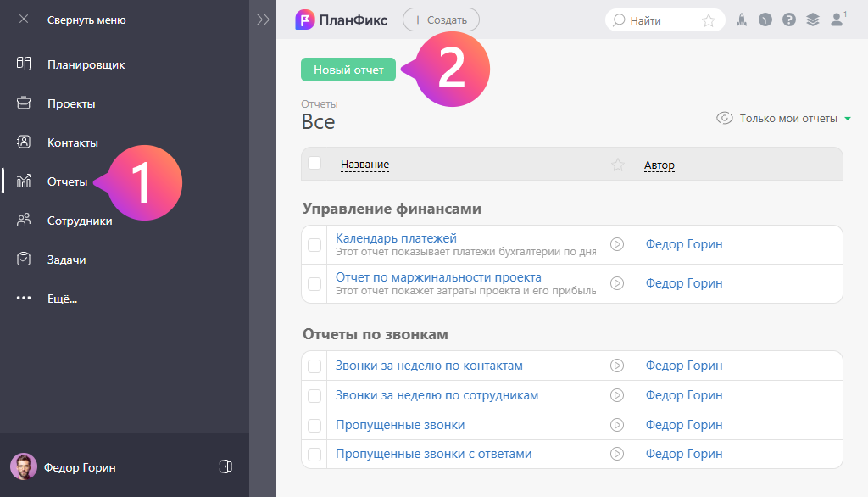Create a report with the Новый отчет button
This screenshot has height=497, width=868.
click(348, 70)
